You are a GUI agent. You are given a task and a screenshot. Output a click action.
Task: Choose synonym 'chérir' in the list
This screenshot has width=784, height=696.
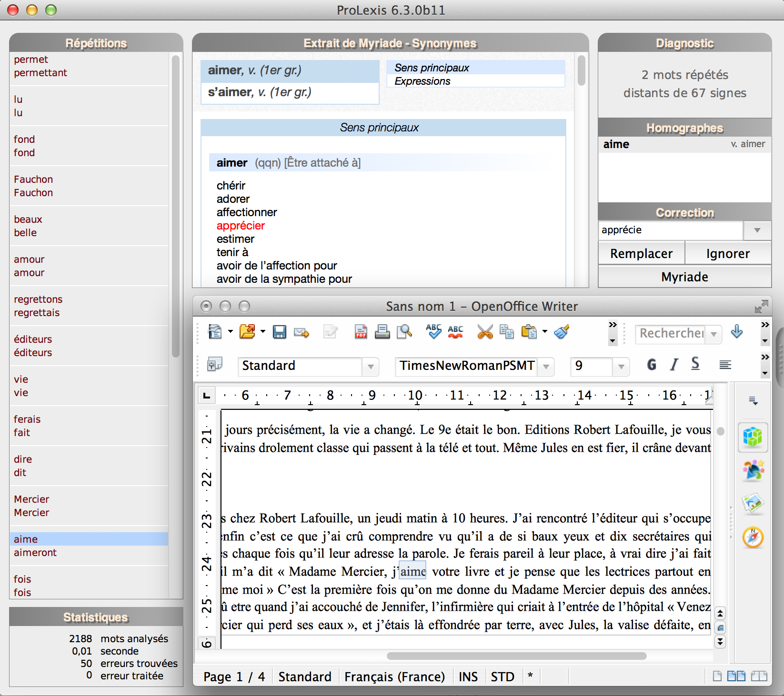pos(231,186)
